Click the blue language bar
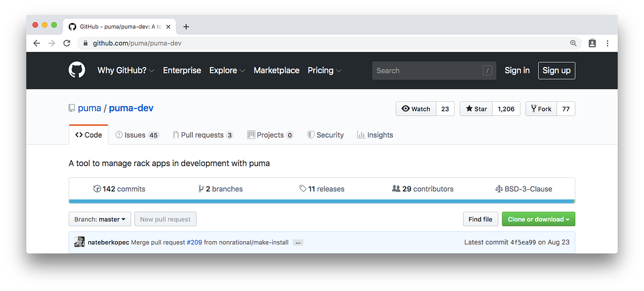 coord(321,202)
